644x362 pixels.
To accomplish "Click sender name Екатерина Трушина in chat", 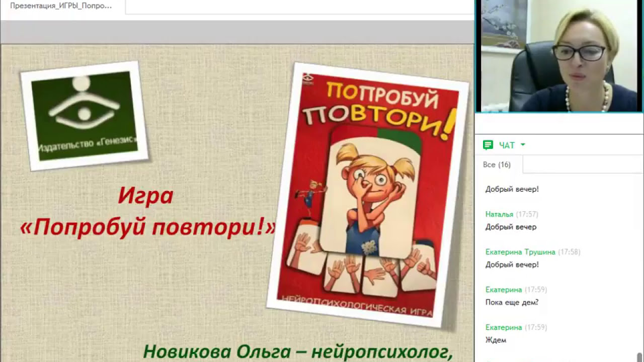I will click(520, 252).
